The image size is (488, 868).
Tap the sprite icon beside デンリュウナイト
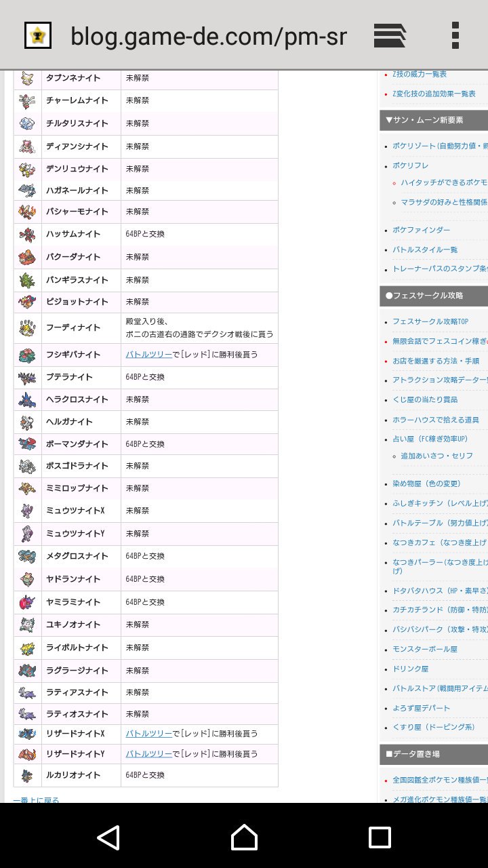pyautogui.click(x=27, y=169)
